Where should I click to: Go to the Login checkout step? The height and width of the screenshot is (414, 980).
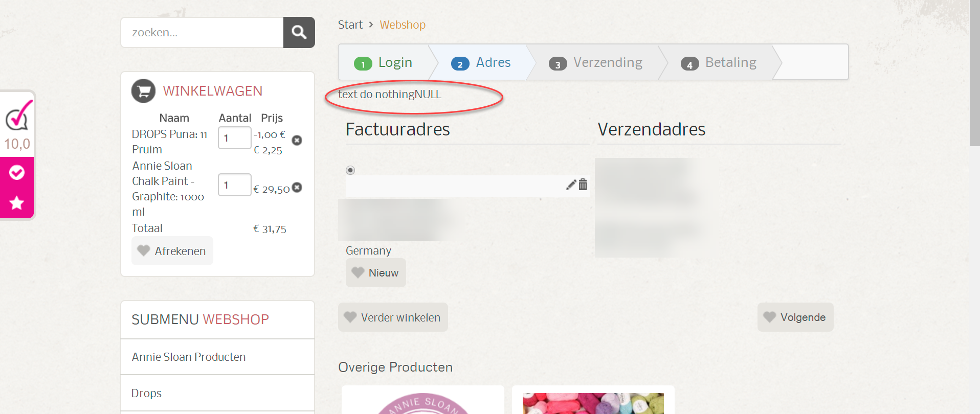384,62
